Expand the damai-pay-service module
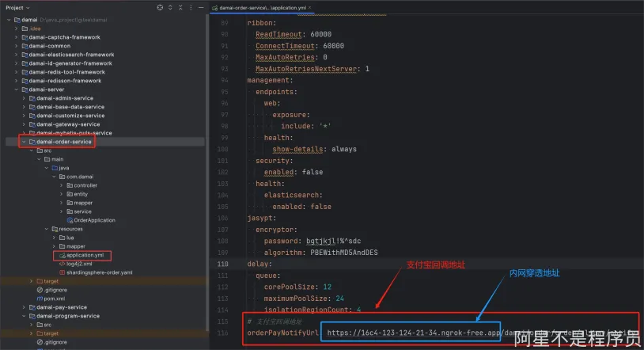This screenshot has width=644, height=350. click(x=24, y=307)
